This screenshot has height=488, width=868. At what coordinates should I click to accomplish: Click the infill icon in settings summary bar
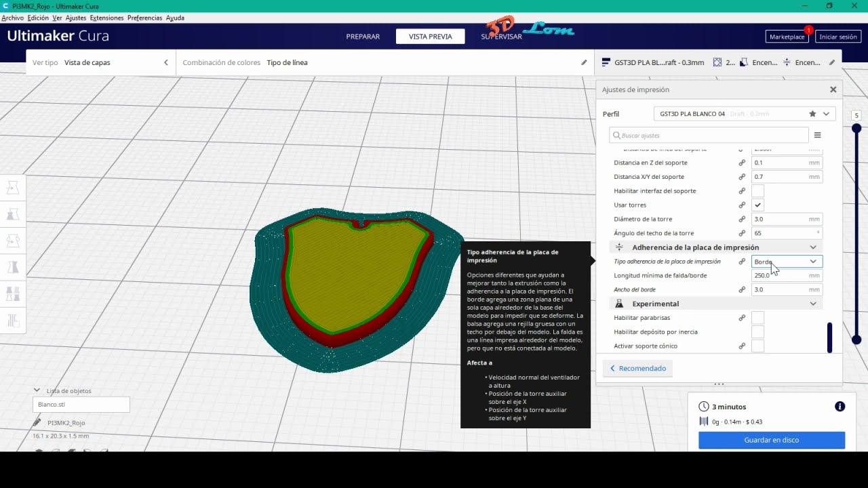coord(717,62)
